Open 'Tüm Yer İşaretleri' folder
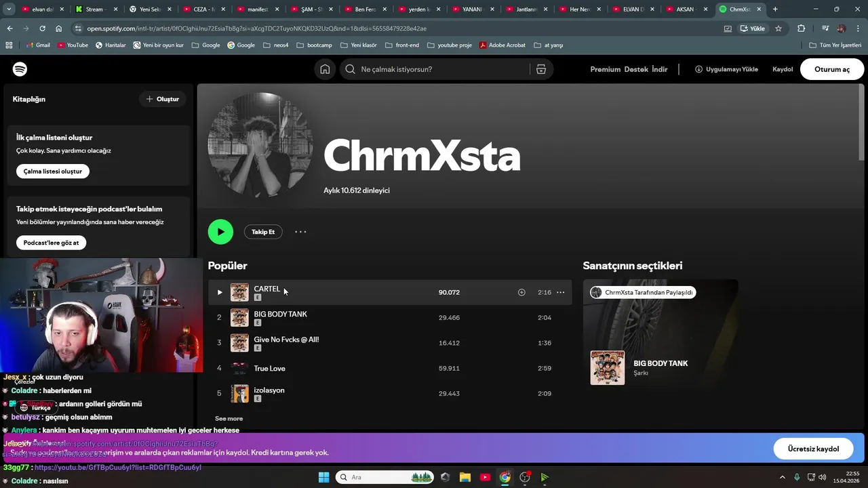The image size is (868, 488). tap(835, 45)
